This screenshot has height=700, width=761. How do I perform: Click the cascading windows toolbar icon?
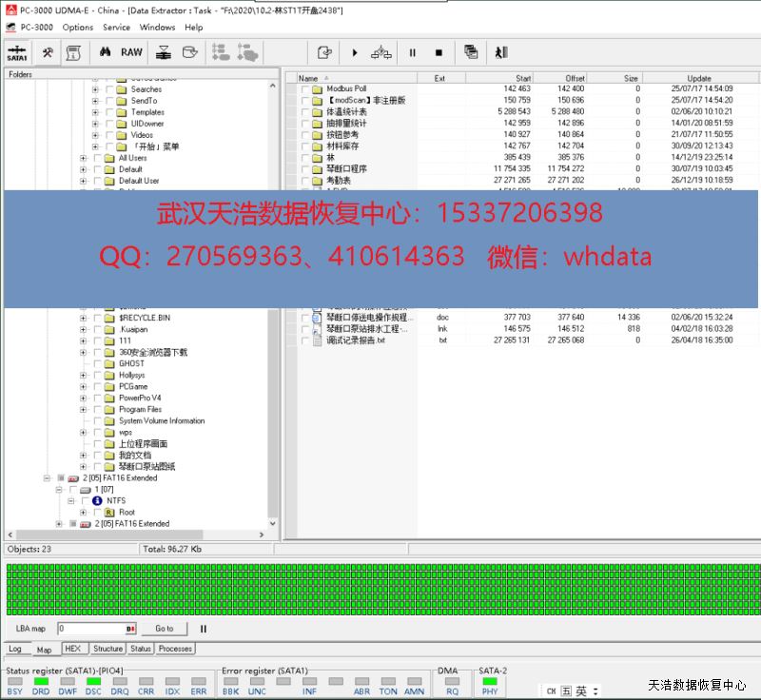pyautogui.click(x=471, y=53)
